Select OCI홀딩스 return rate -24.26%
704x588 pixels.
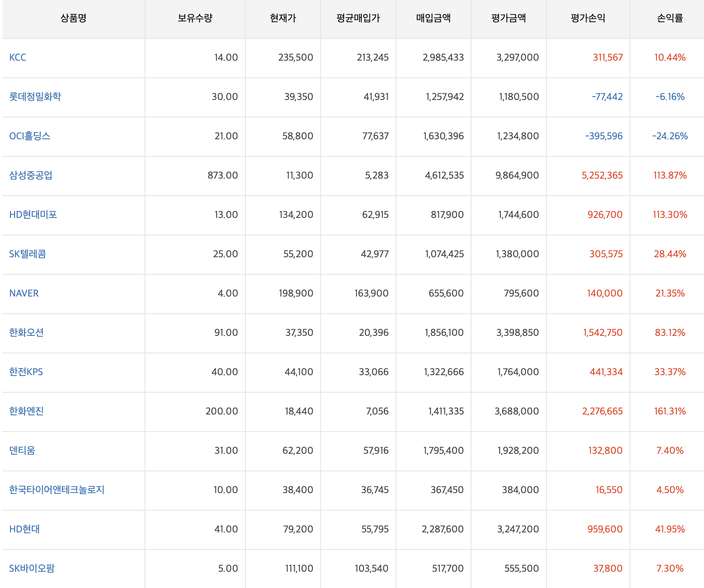pyautogui.click(x=670, y=136)
